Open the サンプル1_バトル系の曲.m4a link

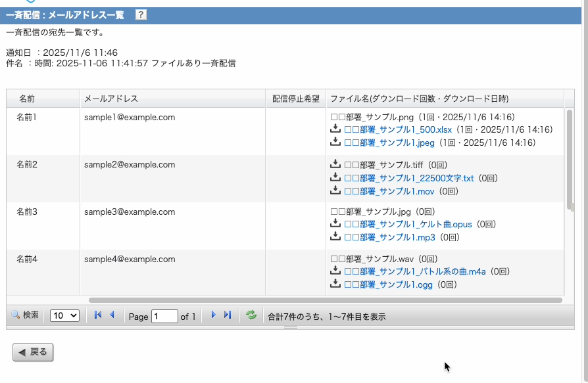click(x=414, y=271)
